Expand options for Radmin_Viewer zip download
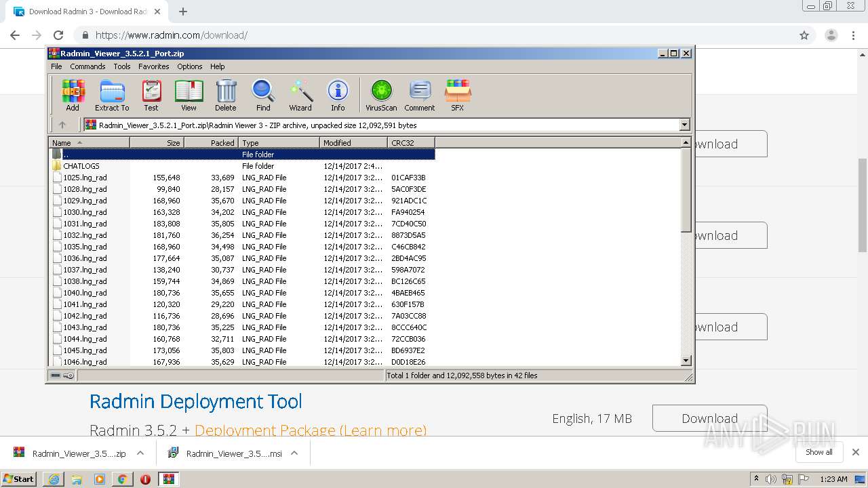Screen dimensions: 868x488 coord(140,453)
